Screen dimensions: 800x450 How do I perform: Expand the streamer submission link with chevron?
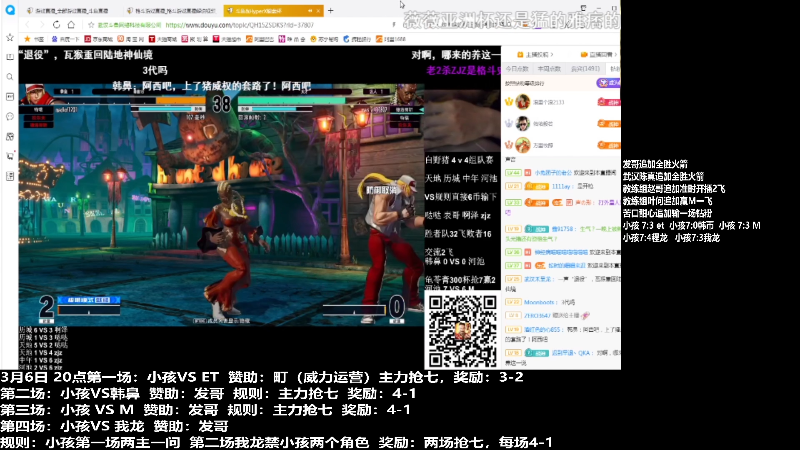(x=535, y=55)
